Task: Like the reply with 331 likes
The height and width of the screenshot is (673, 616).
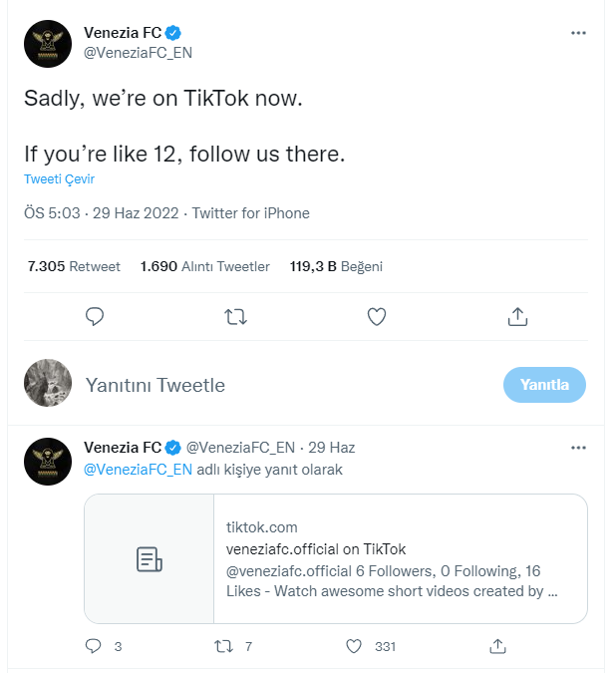Action: [353, 646]
